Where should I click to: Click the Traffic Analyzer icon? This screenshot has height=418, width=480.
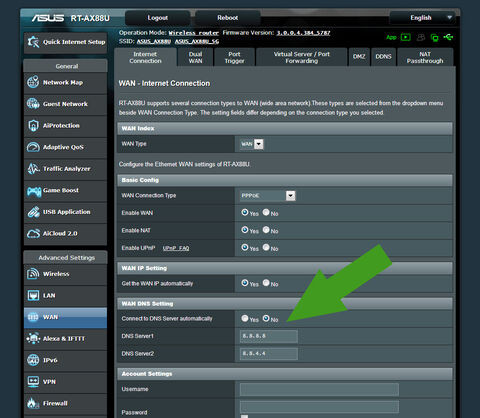(x=33, y=169)
